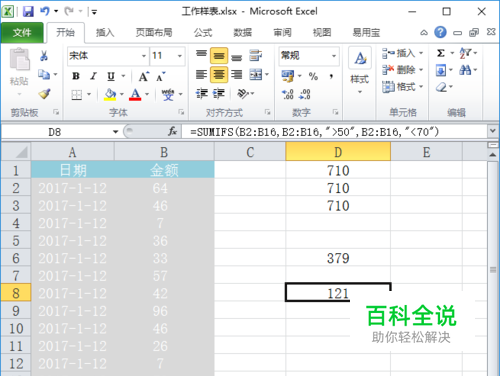Undo the last action

pyautogui.click(x=45, y=12)
